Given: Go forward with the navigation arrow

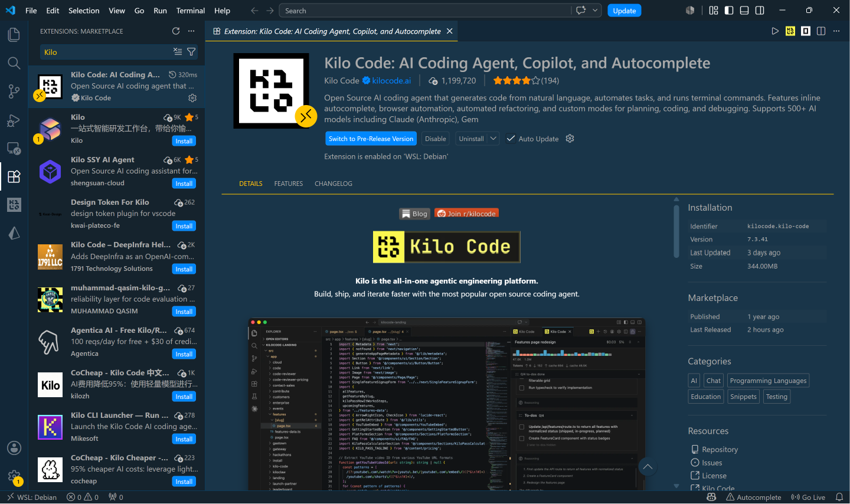Looking at the screenshot, I should 270,11.
